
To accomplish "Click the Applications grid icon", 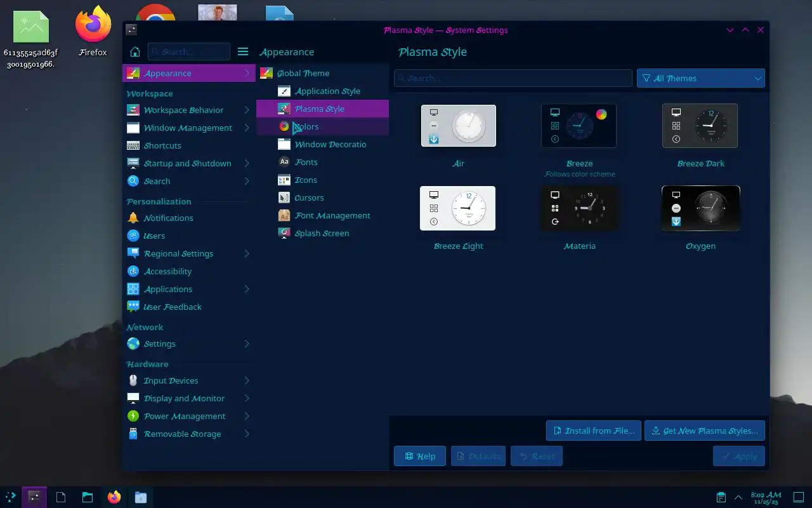I will 133,289.
